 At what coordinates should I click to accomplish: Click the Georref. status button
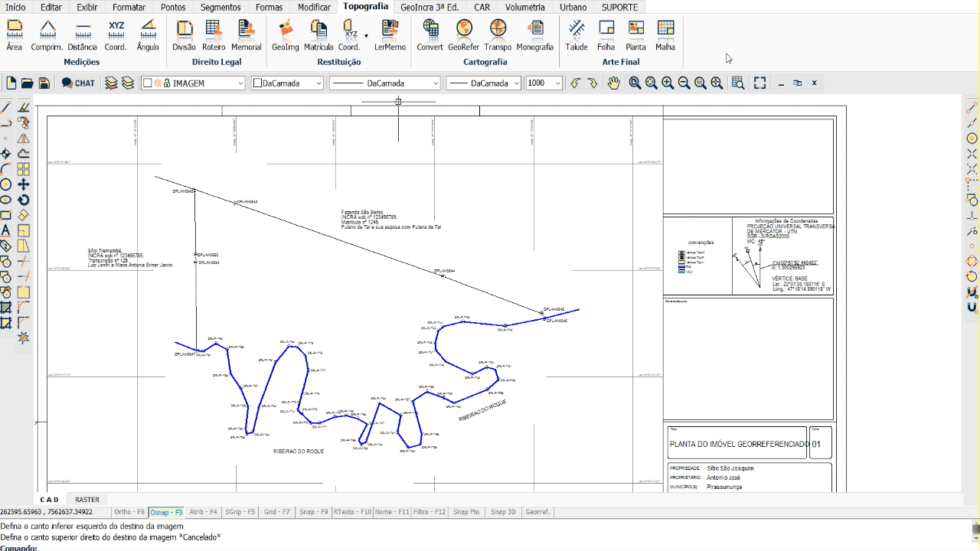[537, 512]
